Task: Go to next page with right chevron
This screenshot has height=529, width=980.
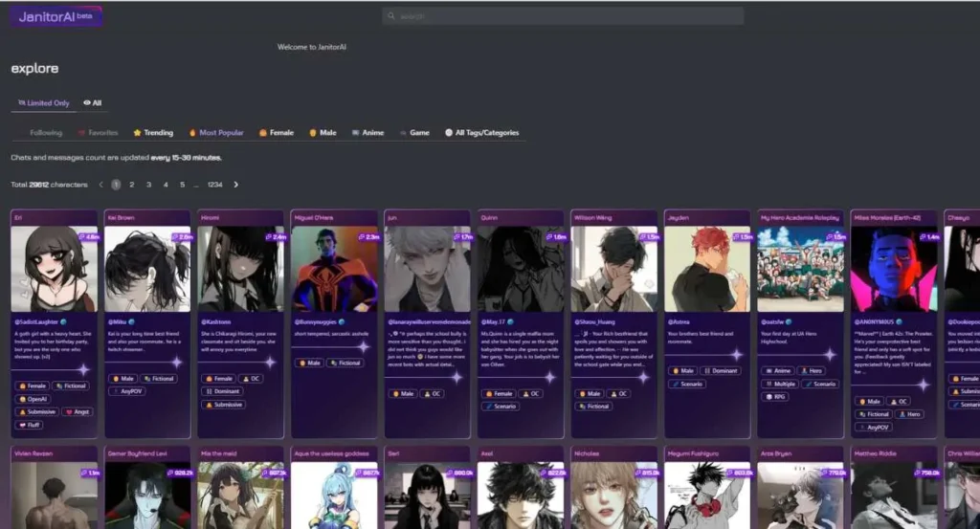Action: tap(236, 185)
